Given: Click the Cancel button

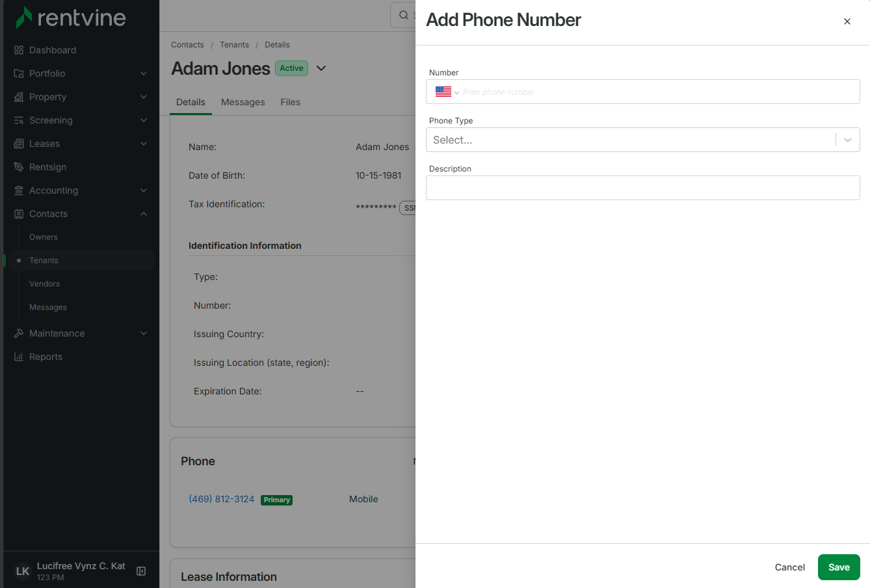Looking at the screenshot, I should 790,567.
